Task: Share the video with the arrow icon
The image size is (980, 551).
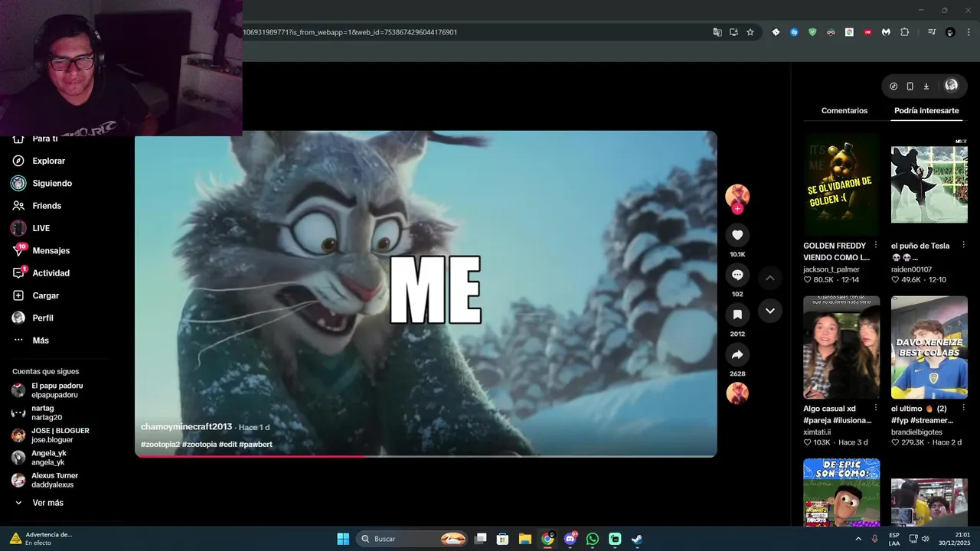Action: click(x=737, y=354)
